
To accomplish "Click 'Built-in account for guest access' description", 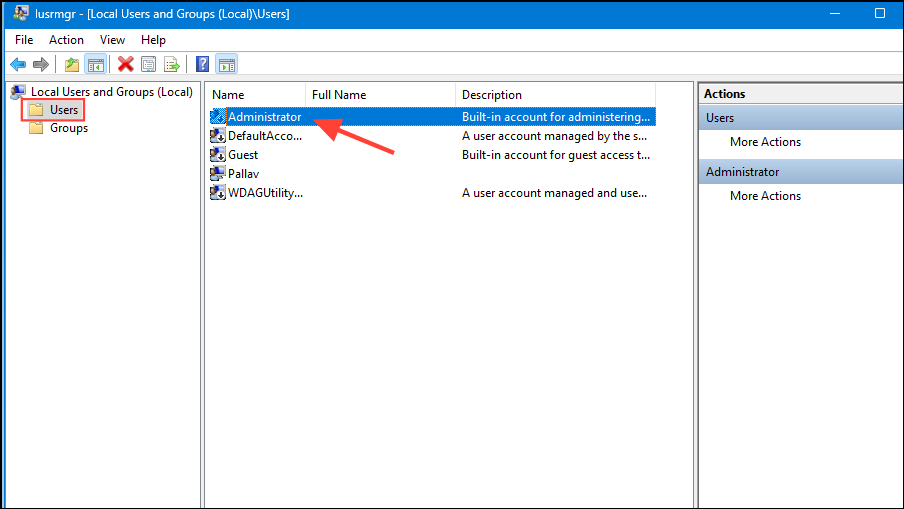I will (x=556, y=154).
